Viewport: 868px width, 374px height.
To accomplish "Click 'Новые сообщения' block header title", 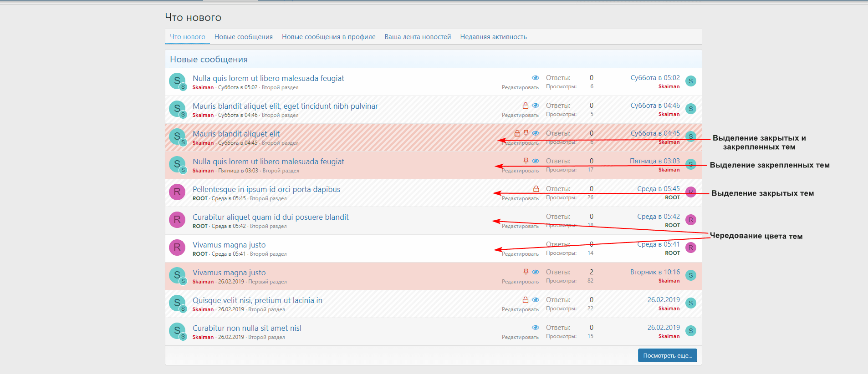I will click(209, 60).
